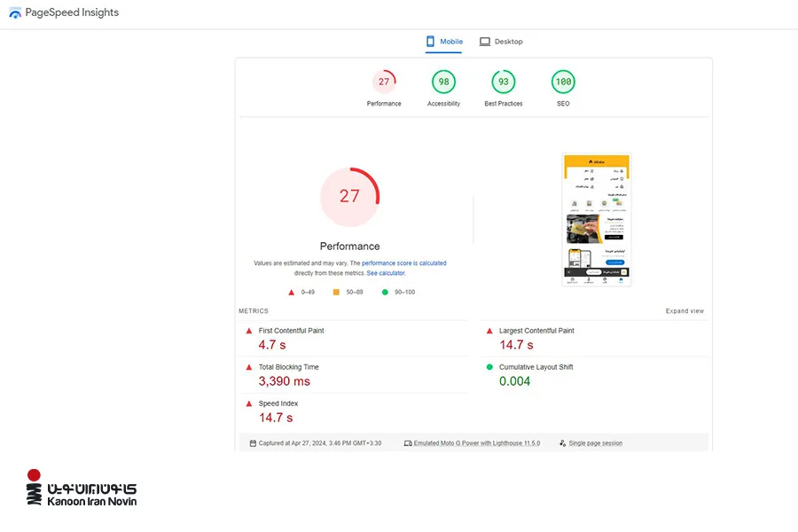
Task: Switch to the Desktop tab
Action: click(x=501, y=42)
